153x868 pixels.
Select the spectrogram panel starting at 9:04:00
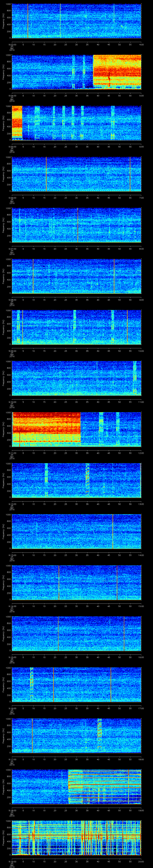tap(76, 72)
